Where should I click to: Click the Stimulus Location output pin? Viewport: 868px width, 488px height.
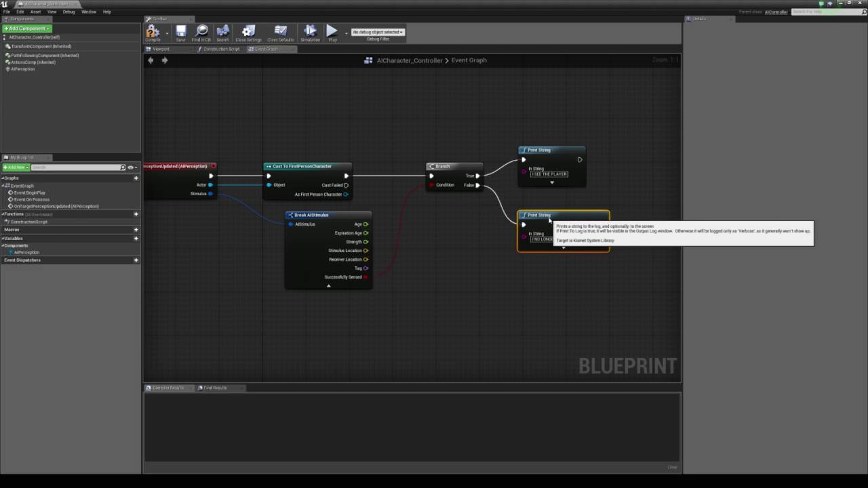(x=366, y=251)
